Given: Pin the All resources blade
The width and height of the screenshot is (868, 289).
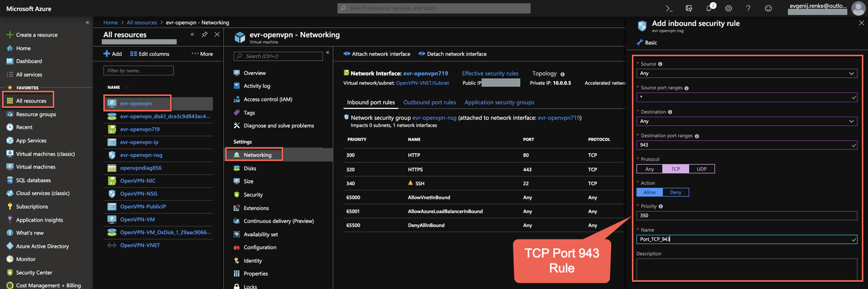Looking at the screenshot, I should pyautogui.click(x=205, y=35).
